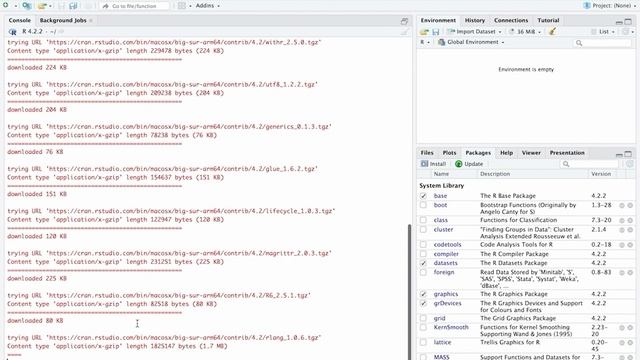Click the workspace panes grid icon

[182, 6]
